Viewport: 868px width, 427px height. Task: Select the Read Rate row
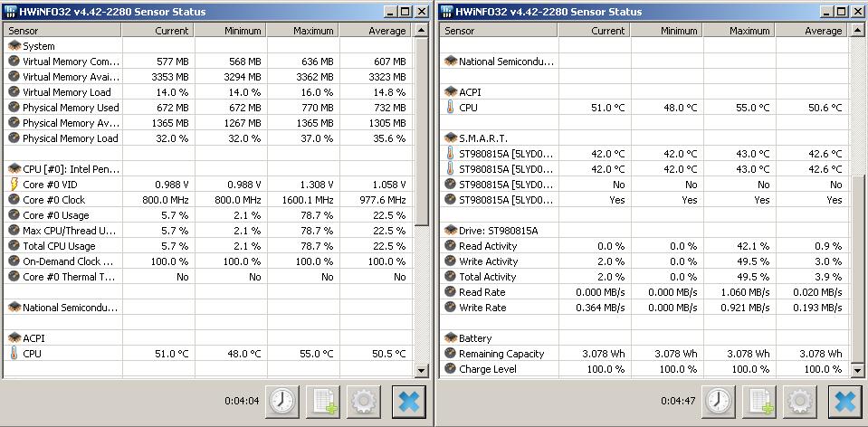[x=644, y=291]
